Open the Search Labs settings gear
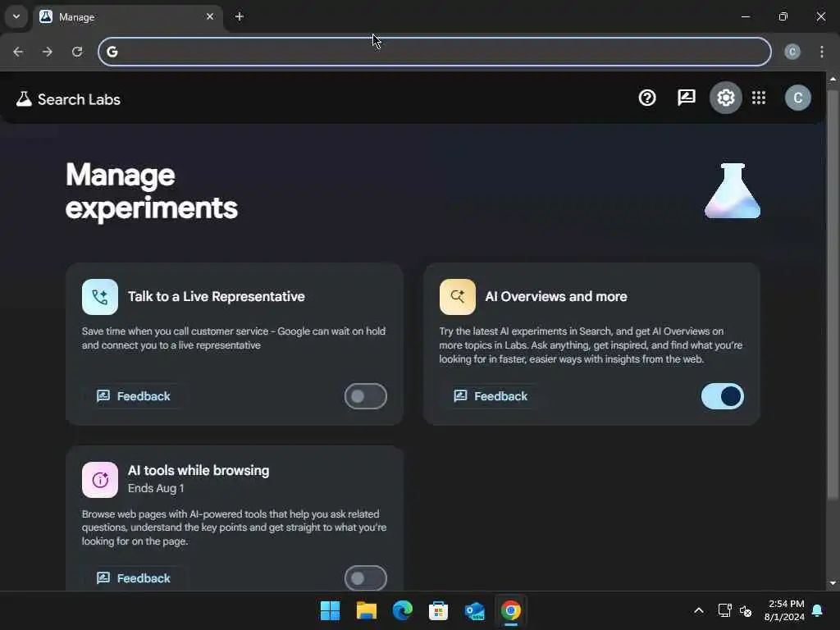This screenshot has height=630, width=840. (725, 98)
